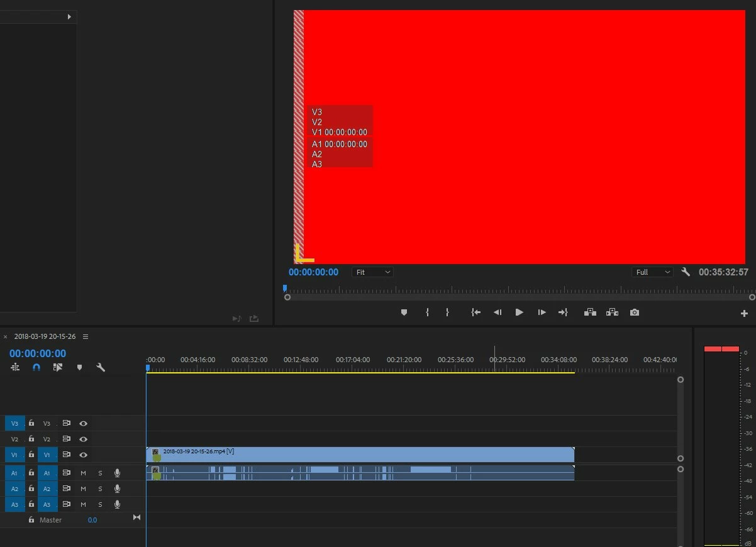
Task: Click the Mark In button
Action: [x=427, y=312]
